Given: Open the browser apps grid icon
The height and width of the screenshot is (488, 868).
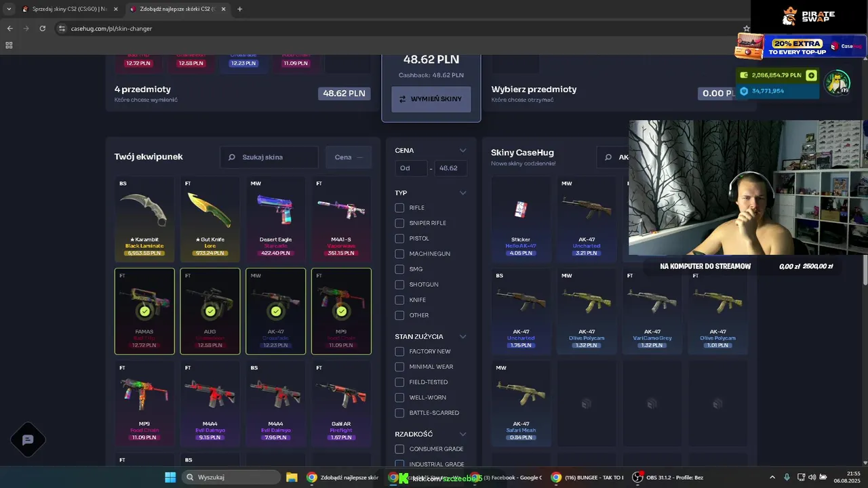Looking at the screenshot, I should (9, 45).
